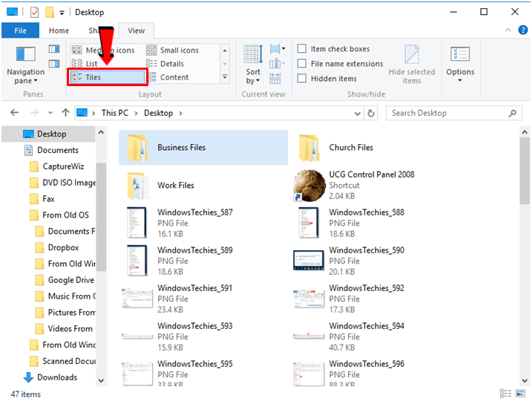Screen dimensions: 532x407
Task: Open the Help question mark icon
Action: click(523, 30)
